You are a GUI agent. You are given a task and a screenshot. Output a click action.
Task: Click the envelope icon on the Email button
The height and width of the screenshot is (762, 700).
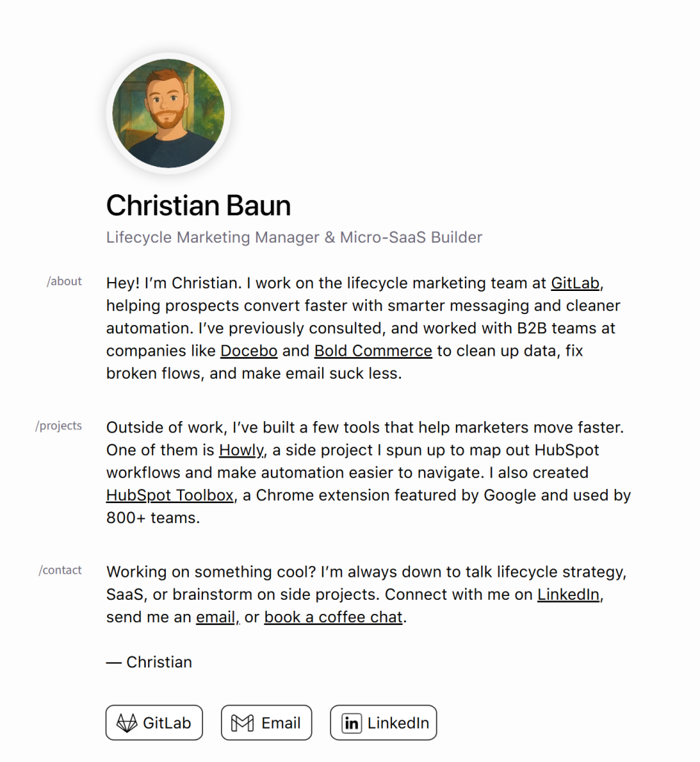241,722
